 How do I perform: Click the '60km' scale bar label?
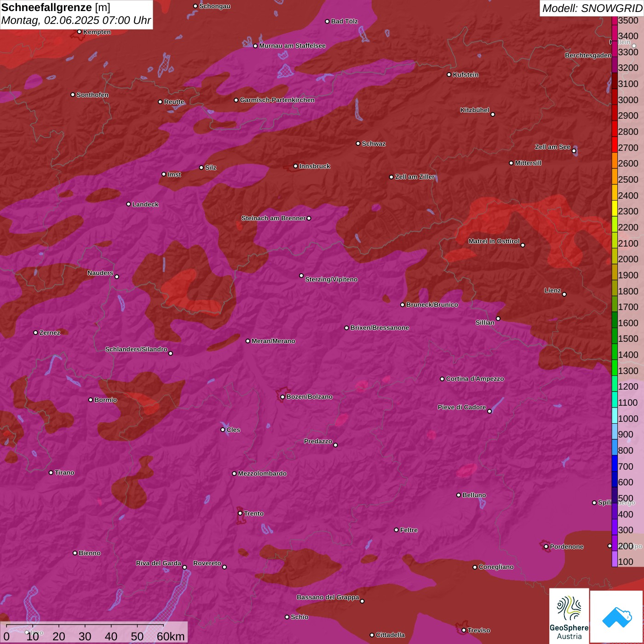(171, 637)
